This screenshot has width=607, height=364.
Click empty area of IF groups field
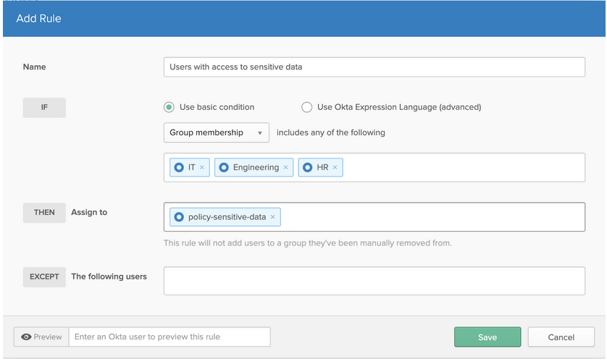(464, 168)
